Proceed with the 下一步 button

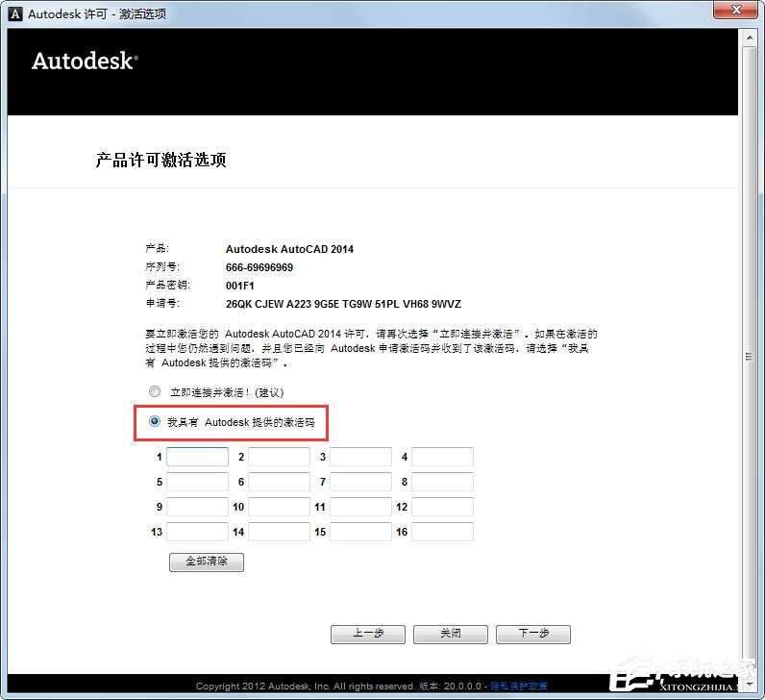(533, 634)
